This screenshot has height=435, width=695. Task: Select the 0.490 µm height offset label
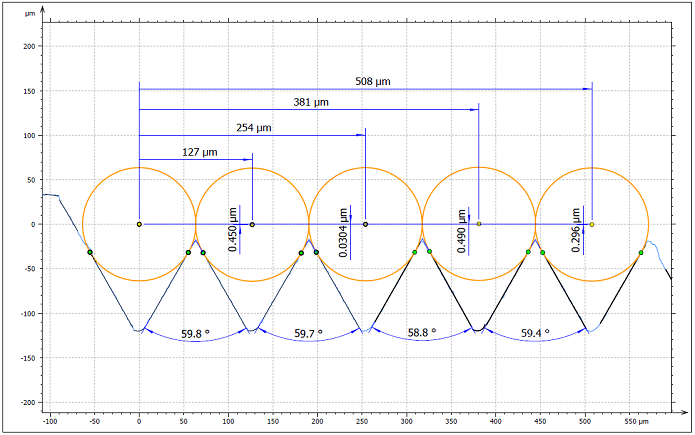coord(462,231)
